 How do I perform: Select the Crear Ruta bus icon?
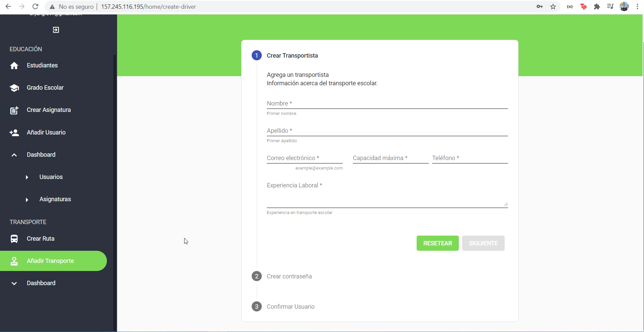click(x=14, y=238)
